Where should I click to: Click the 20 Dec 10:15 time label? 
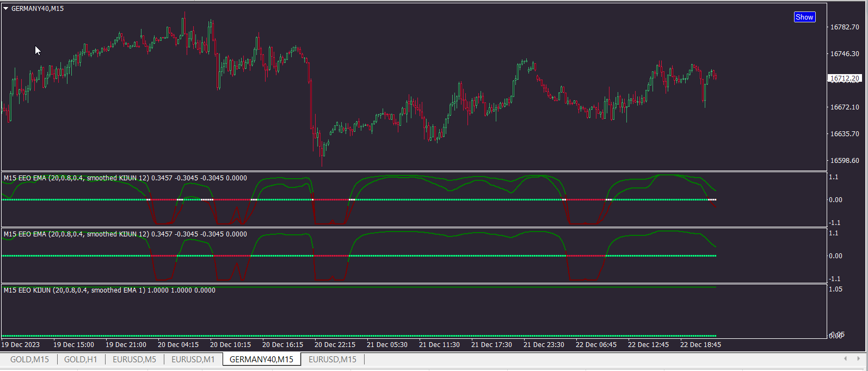tap(230, 344)
